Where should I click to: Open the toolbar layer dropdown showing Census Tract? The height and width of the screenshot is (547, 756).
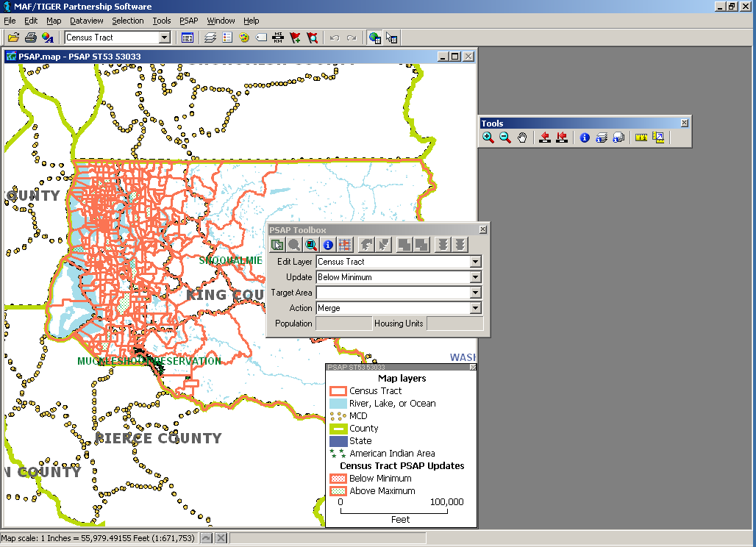tap(165, 37)
